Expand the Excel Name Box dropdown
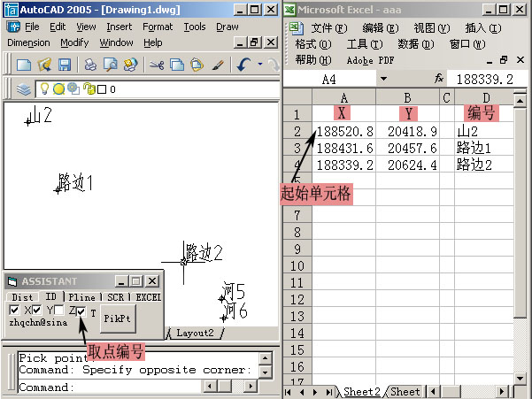This screenshot has width=532, height=399. tap(383, 79)
